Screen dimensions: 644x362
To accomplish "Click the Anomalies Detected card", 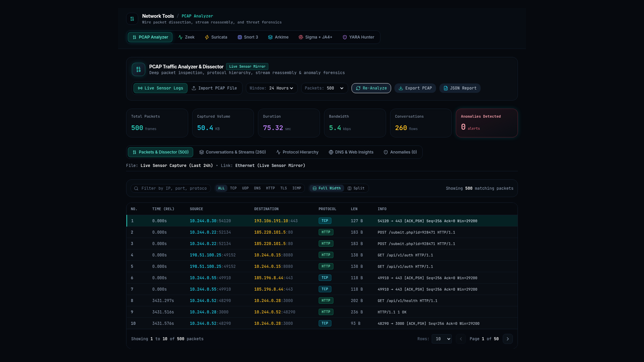I will click(487, 123).
